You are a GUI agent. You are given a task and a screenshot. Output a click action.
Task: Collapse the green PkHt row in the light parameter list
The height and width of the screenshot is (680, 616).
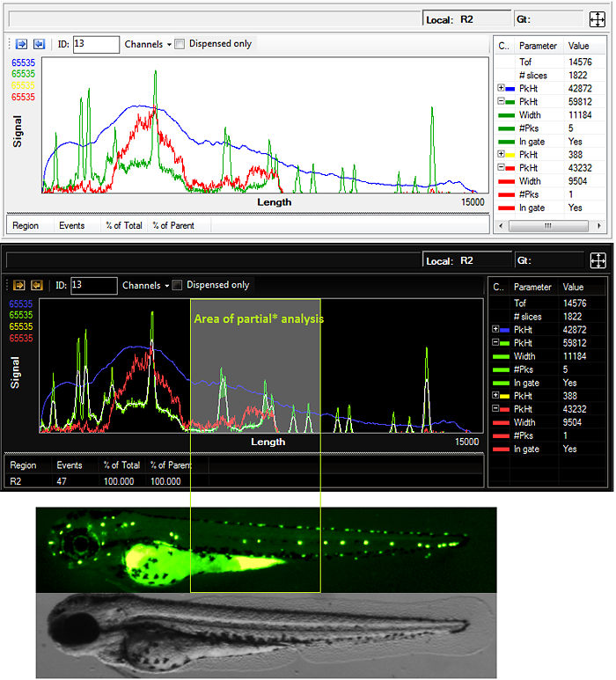pyautogui.click(x=501, y=102)
